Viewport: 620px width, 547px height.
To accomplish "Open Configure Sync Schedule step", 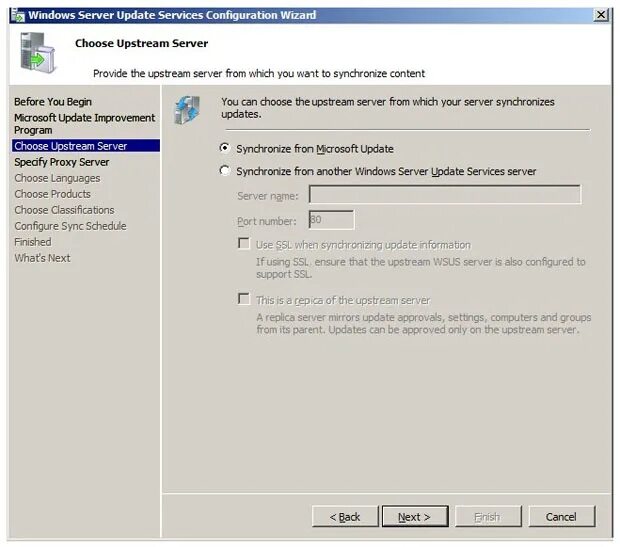I will coord(70,226).
